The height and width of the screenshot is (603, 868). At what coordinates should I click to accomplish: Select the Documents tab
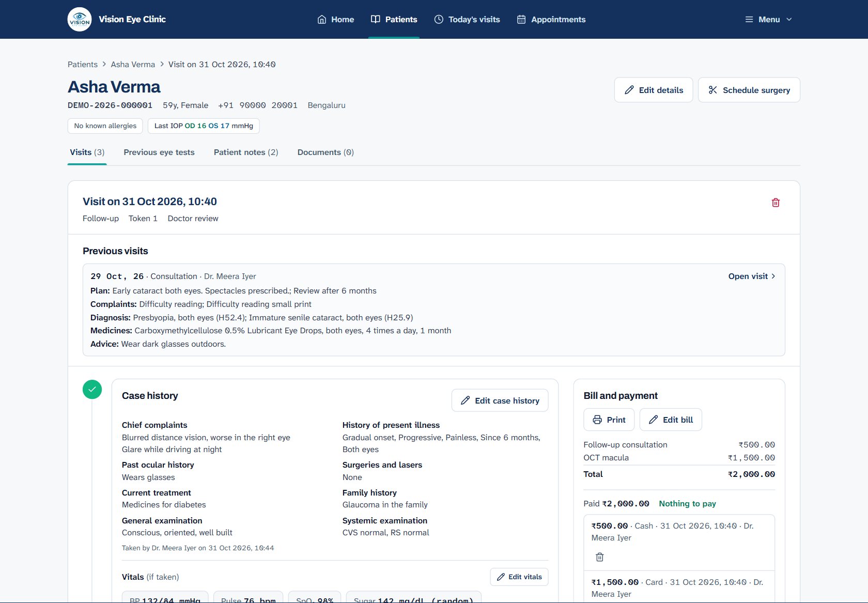tap(326, 152)
